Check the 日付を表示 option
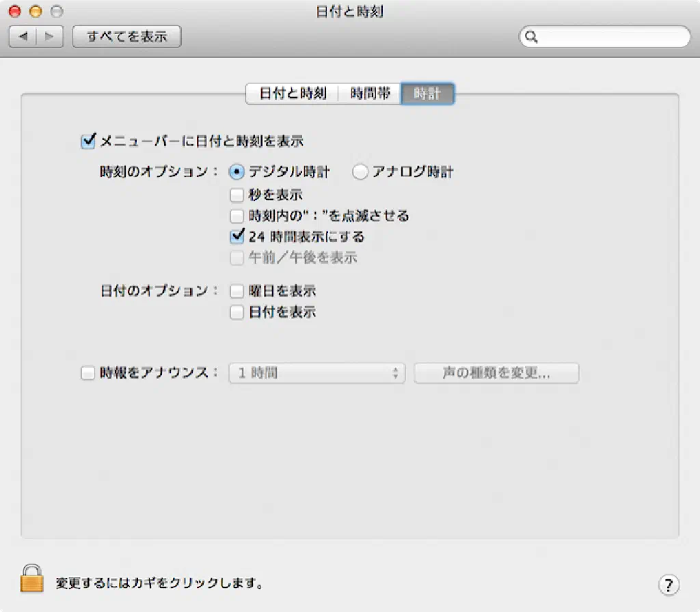This screenshot has width=700, height=612. tap(237, 312)
